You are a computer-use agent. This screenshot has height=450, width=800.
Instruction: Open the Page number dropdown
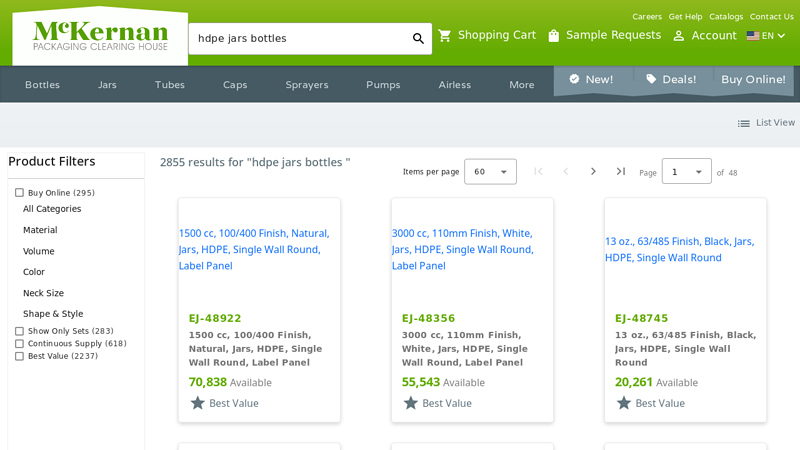(686, 172)
